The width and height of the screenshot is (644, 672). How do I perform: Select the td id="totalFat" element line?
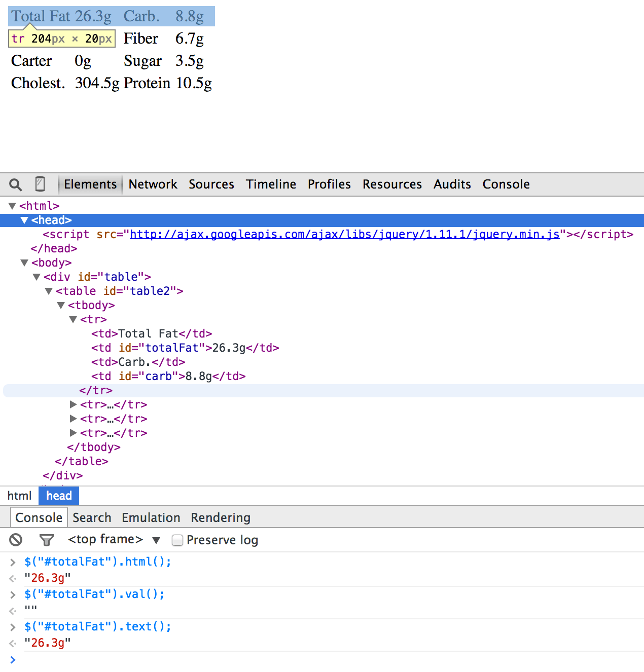click(x=185, y=348)
